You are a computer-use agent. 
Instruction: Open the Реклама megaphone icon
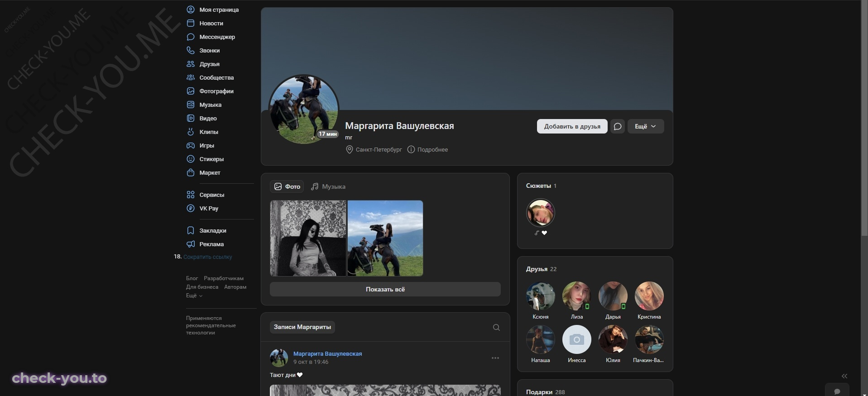191,244
